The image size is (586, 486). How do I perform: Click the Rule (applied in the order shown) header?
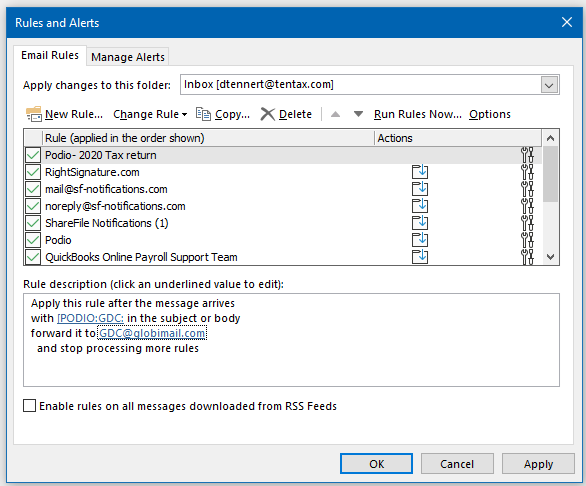click(208, 138)
